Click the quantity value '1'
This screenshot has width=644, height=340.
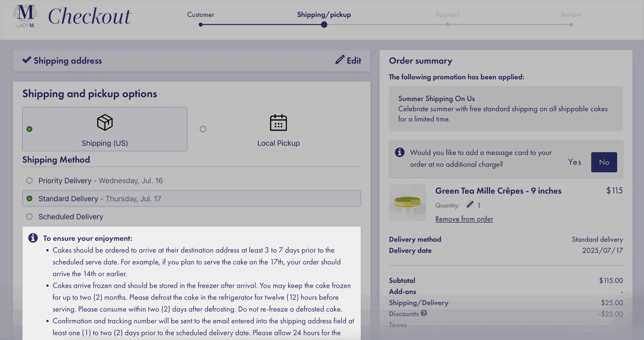point(479,206)
